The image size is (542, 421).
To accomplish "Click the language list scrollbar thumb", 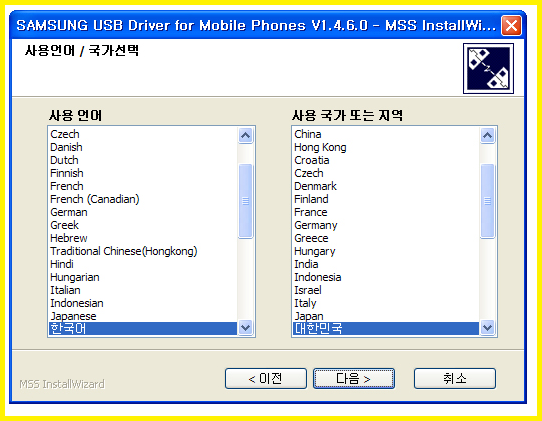I will point(245,201).
